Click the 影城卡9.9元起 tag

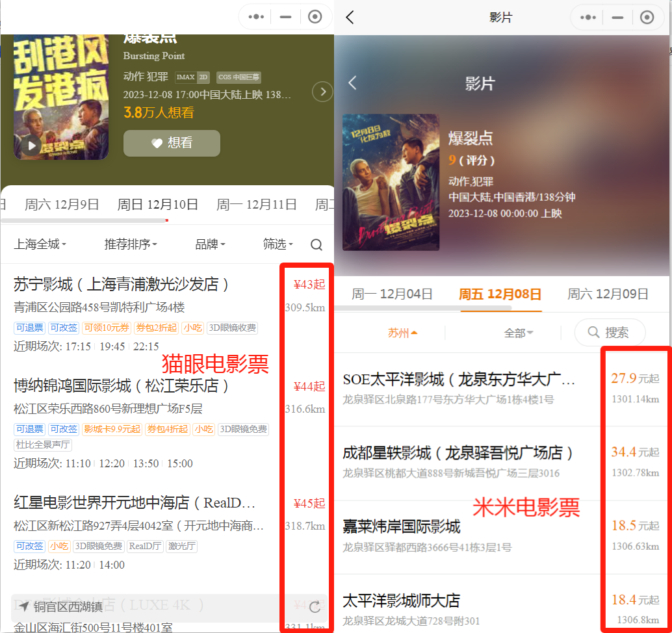[x=112, y=430]
